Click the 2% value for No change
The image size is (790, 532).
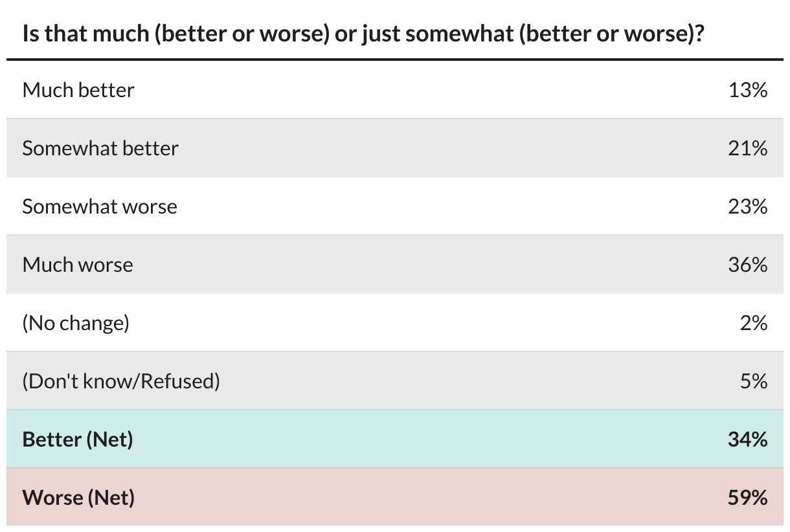[754, 322]
